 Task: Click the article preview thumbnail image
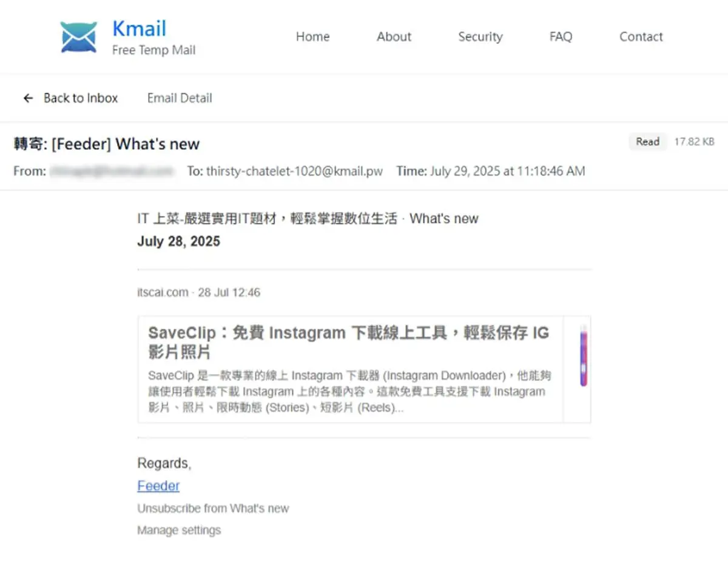click(x=583, y=356)
